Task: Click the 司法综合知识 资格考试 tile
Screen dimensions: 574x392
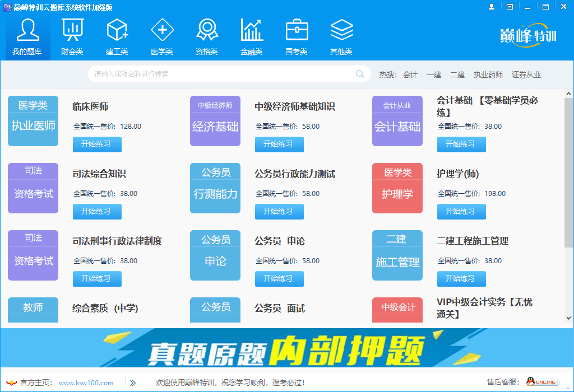Action: tap(33, 188)
